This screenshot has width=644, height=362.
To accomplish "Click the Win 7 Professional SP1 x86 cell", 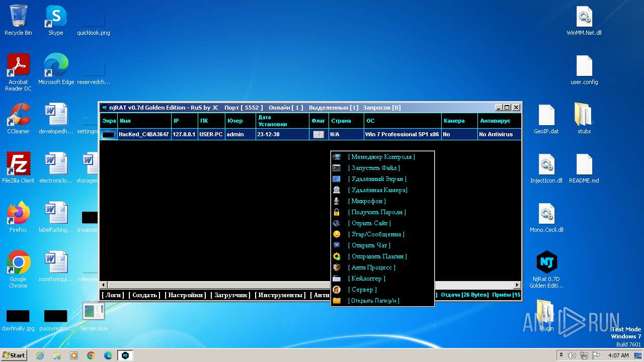I will click(x=403, y=134).
